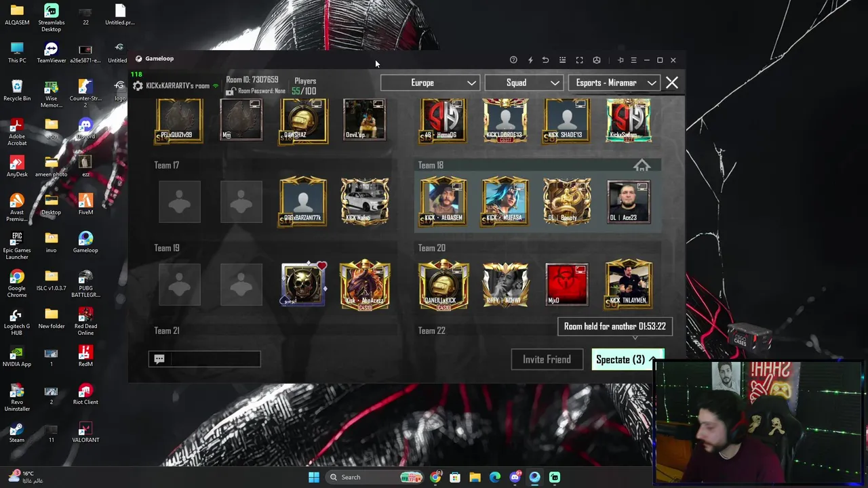868x488 pixels.
Task: Select the second empty slot in Team 19
Action: tap(241, 284)
